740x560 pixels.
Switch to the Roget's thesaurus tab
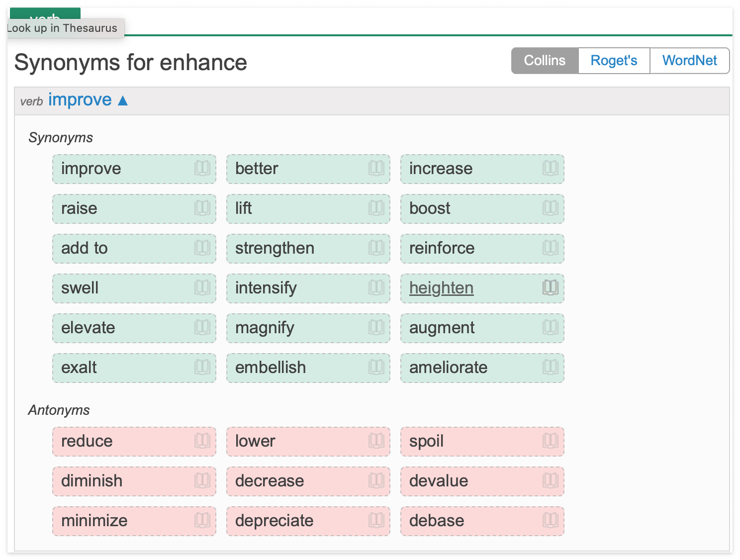[x=614, y=61]
